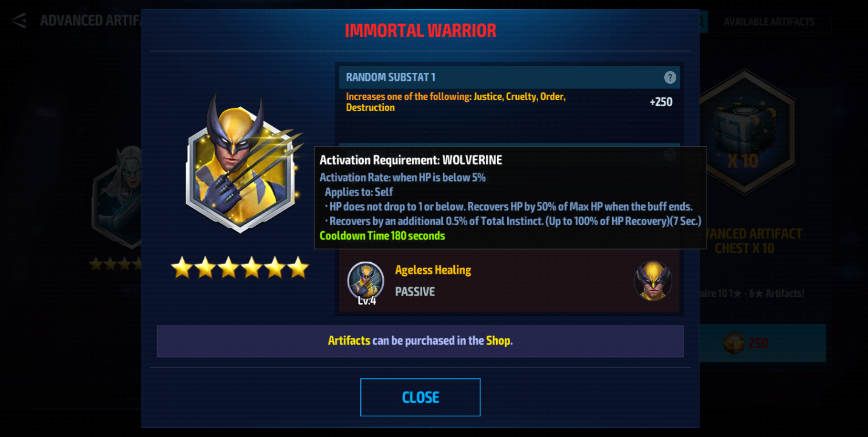The height and width of the screenshot is (437, 868).
Task: Click the partially hidden second substat help icon
Action: 670,154
